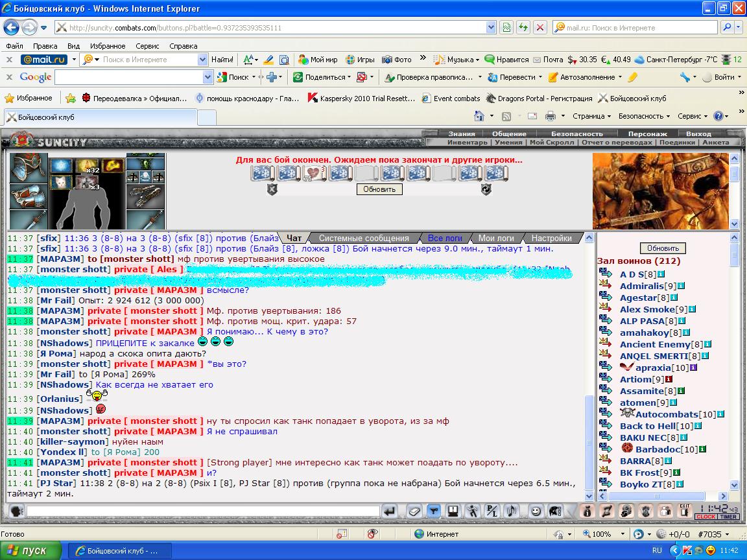Click the EXIT door icon near clock
The width and height of the screenshot is (747, 560).
tap(685, 511)
